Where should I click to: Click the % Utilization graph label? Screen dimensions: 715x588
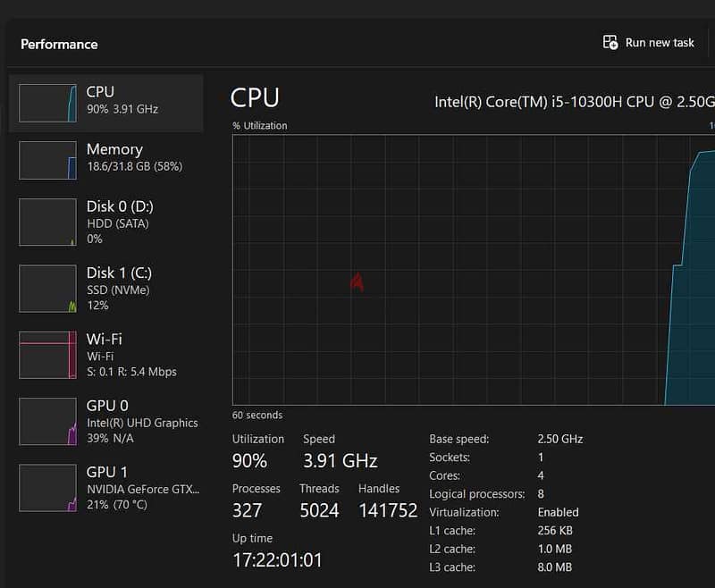(x=260, y=126)
